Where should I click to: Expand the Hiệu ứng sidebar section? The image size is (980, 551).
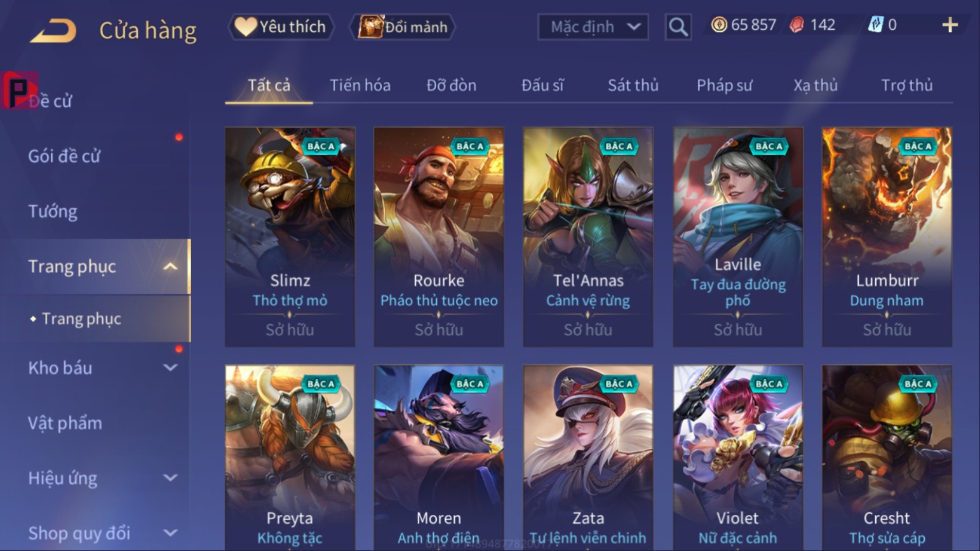[x=170, y=477]
